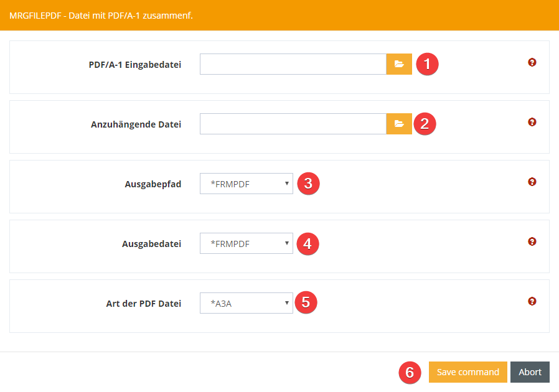The height and width of the screenshot is (392, 559).
Task: Click the Abort button
Action: tap(530, 372)
